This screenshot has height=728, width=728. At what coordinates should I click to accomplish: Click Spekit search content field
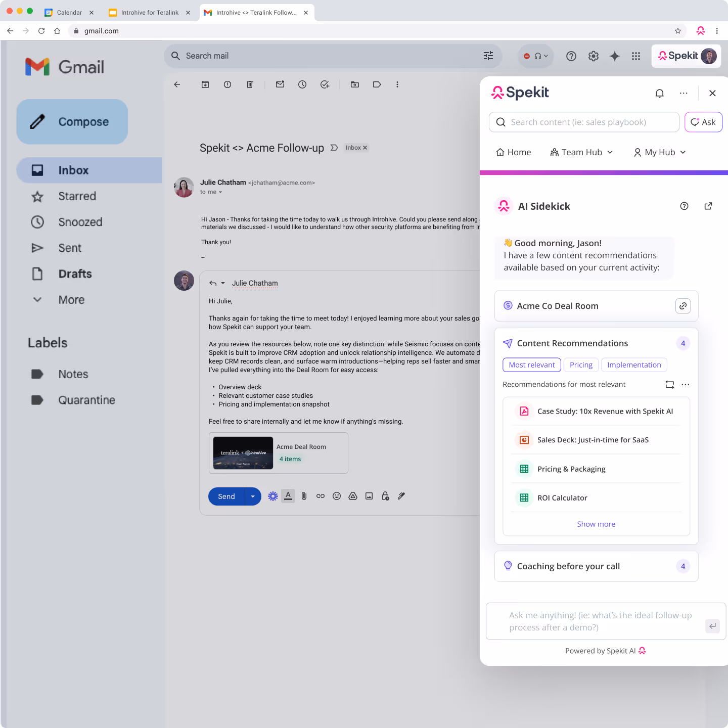pos(584,122)
